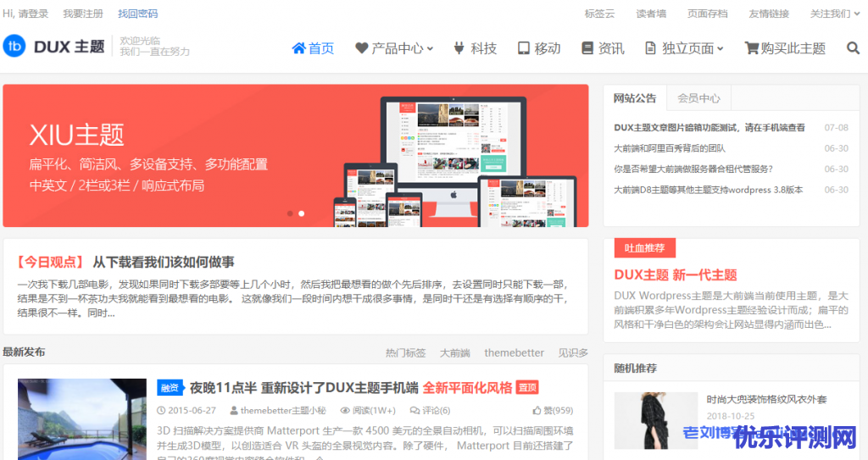Click the pool villa article thumbnail
The image size is (868, 460).
coord(82,419)
